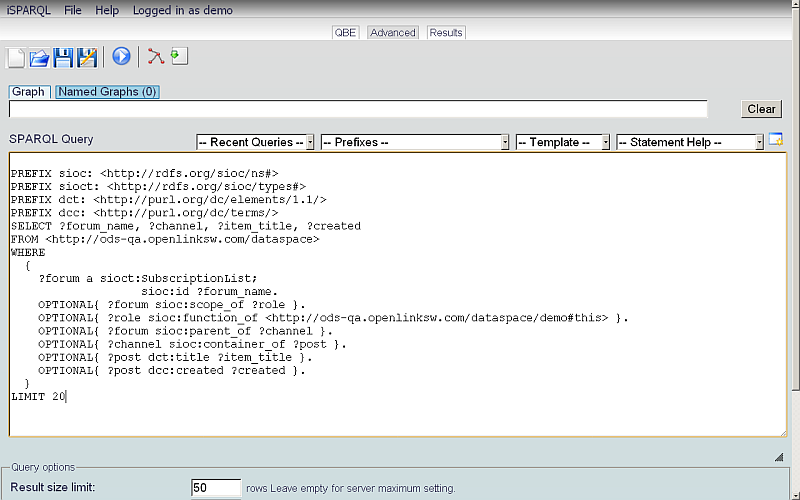
Task: Click the 'PREFIX dcc:' line
Action: [x=144, y=213]
